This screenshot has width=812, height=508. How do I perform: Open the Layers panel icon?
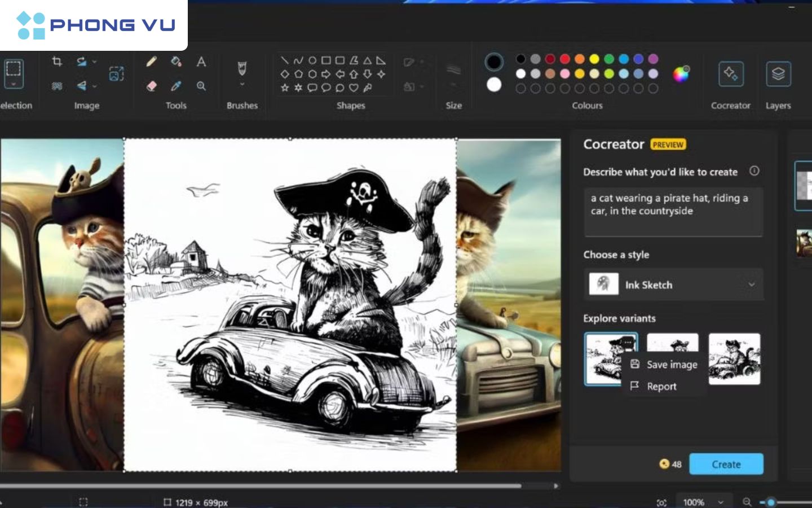pyautogui.click(x=778, y=74)
